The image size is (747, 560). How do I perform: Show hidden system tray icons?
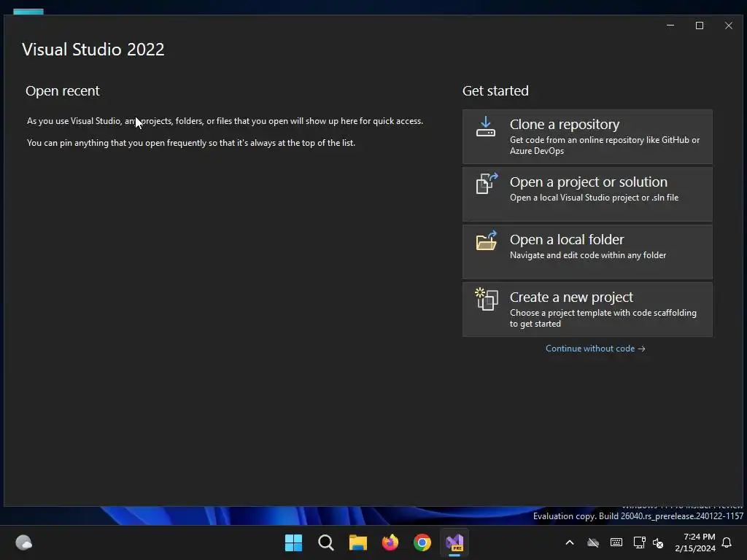pyautogui.click(x=569, y=542)
